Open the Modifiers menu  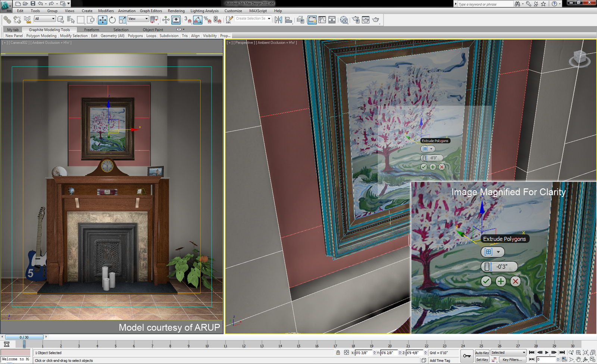[x=106, y=11]
